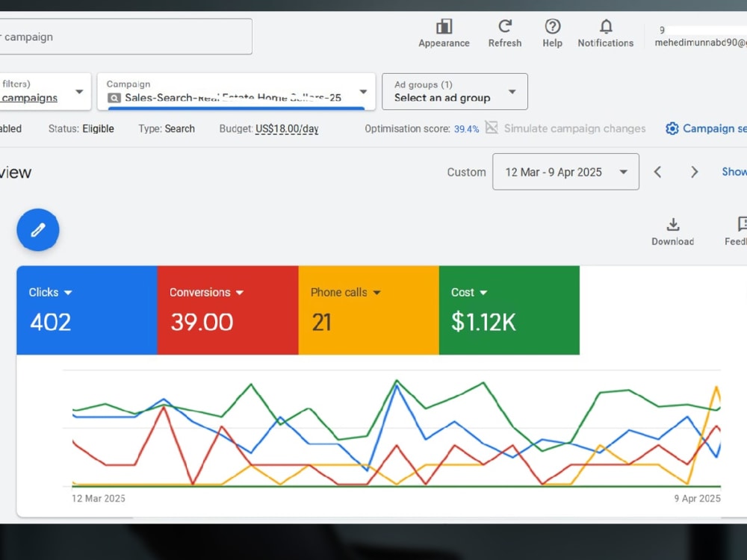Screen dimensions: 747x560
Task: Change the Conversions metric dropdown
Action: pos(240,293)
